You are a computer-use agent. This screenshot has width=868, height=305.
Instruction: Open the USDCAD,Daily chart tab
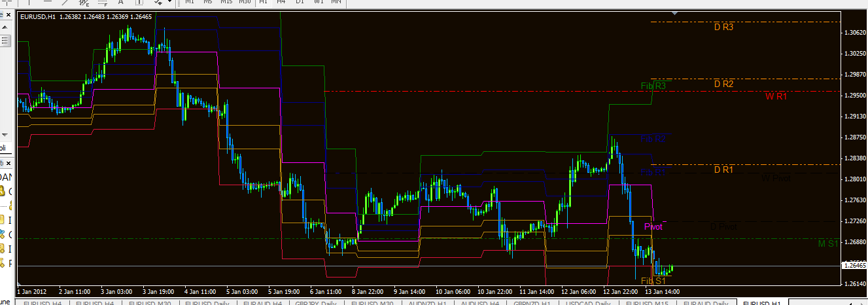(589, 302)
